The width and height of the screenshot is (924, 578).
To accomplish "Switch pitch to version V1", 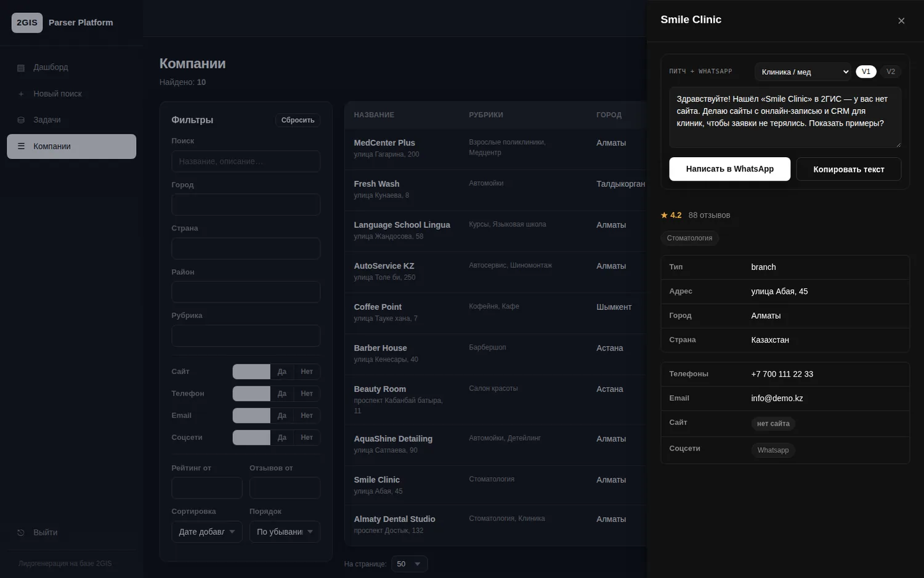I will pos(866,71).
